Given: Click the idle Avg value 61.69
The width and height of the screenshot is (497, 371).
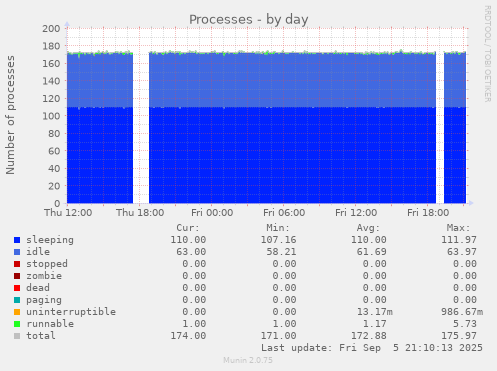Looking at the screenshot, I should 372,252.
